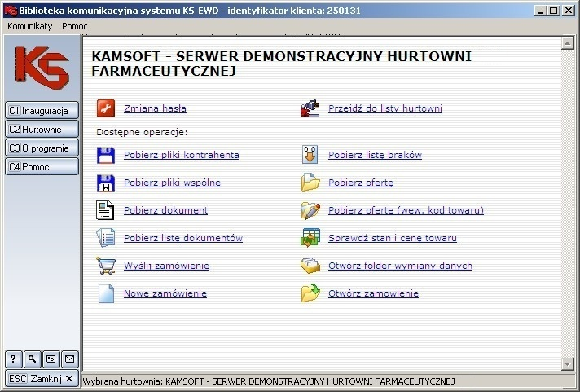The image size is (580, 392).
Task: Click the Dostępne operacje label
Action: click(x=142, y=132)
